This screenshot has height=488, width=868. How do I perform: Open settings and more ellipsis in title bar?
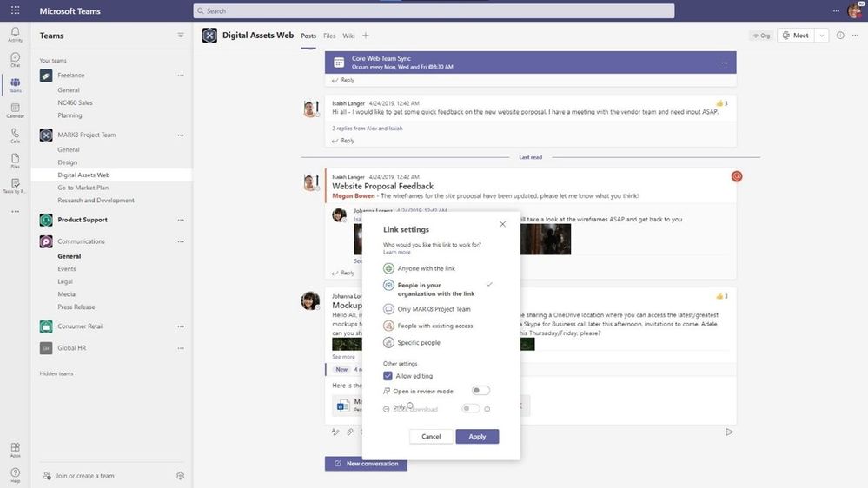click(x=836, y=10)
